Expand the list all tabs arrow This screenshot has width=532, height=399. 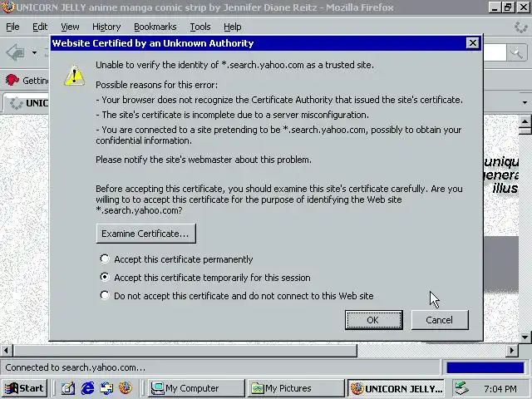coord(525,102)
